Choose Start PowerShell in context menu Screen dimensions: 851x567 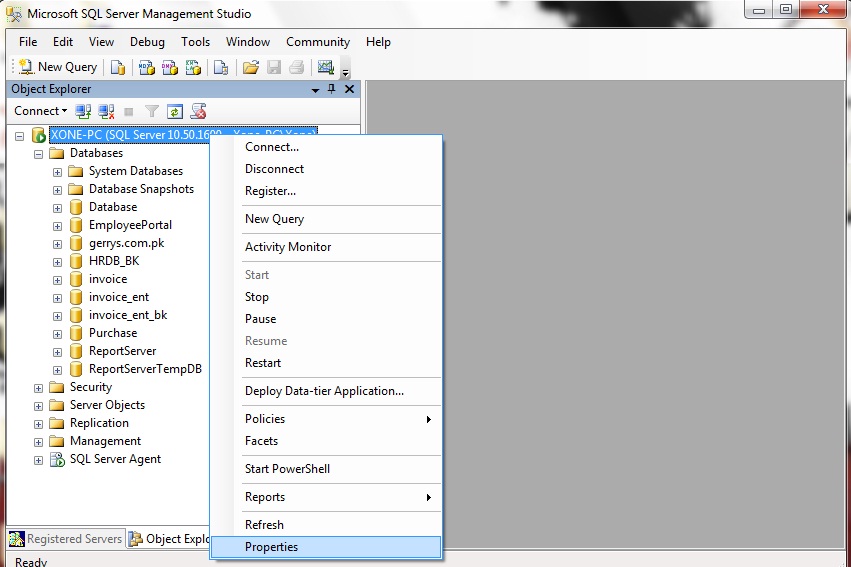click(326, 469)
